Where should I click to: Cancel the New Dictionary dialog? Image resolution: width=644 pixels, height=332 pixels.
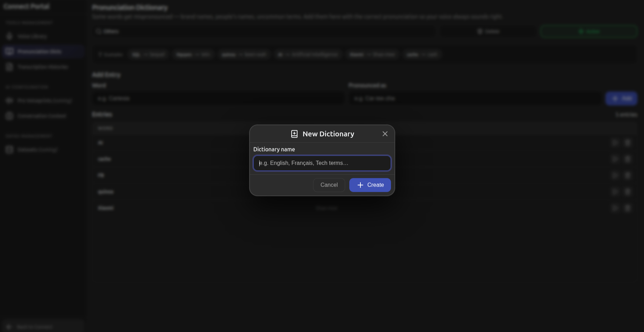(329, 185)
